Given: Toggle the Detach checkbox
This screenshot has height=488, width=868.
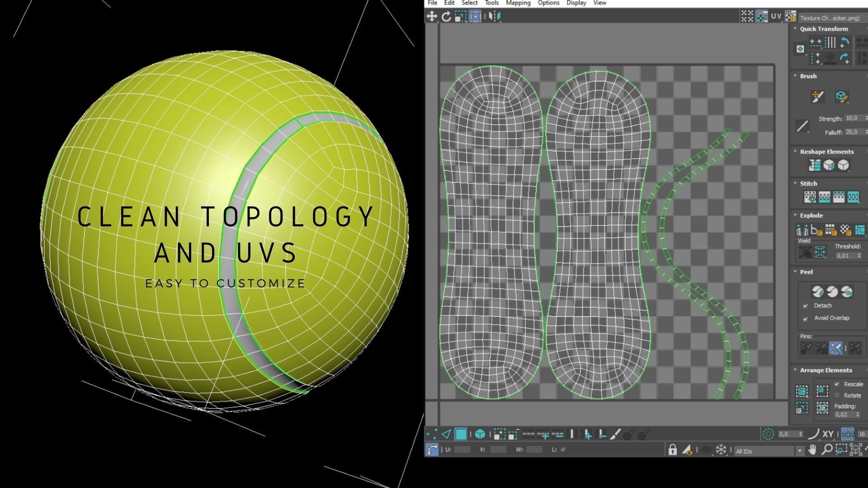Looking at the screenshot, I should 805,306.
